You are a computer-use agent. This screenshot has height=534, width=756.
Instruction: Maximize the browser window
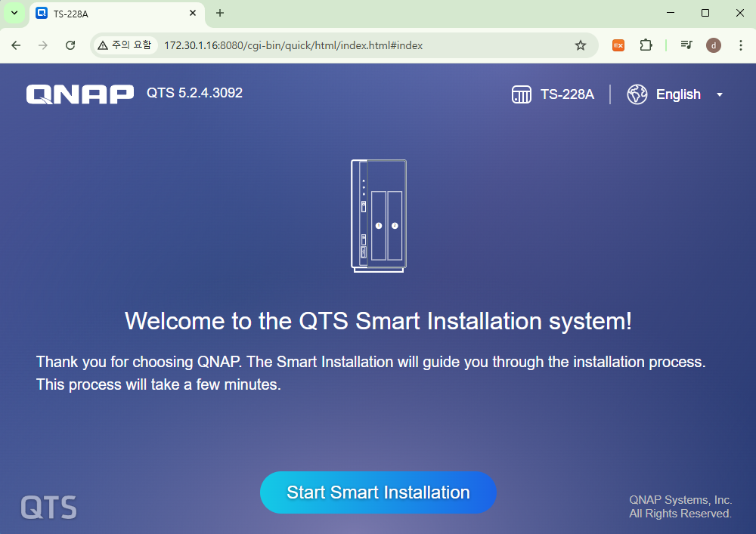(x=705, y=13)
